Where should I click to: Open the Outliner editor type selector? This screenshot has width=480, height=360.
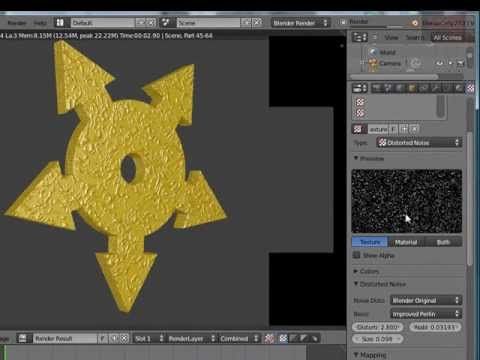360,37
